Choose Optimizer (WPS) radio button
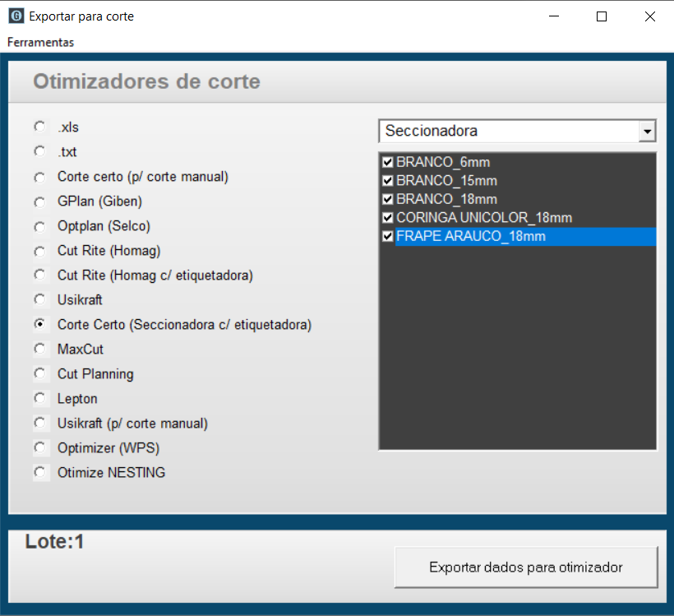Viewport: 674px width, 616px height. point(40,447)
